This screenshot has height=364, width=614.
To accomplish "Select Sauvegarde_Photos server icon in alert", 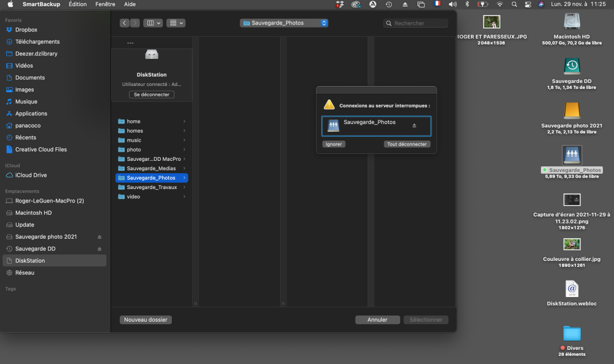I will pyautogui.click(x=333, y=126).
